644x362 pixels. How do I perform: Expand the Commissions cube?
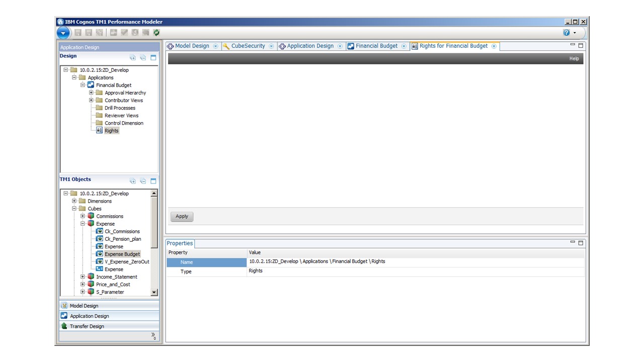(x=83, y=216)
